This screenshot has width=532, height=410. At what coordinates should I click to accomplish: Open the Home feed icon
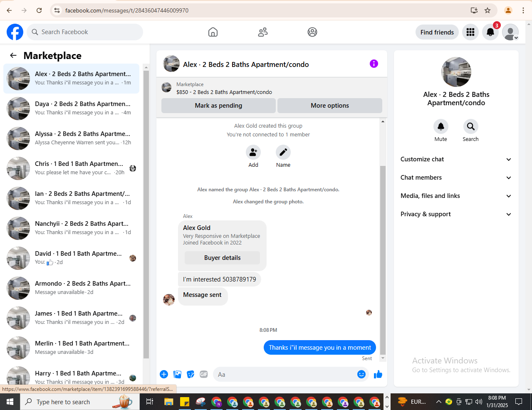click(x=213, y=32)
